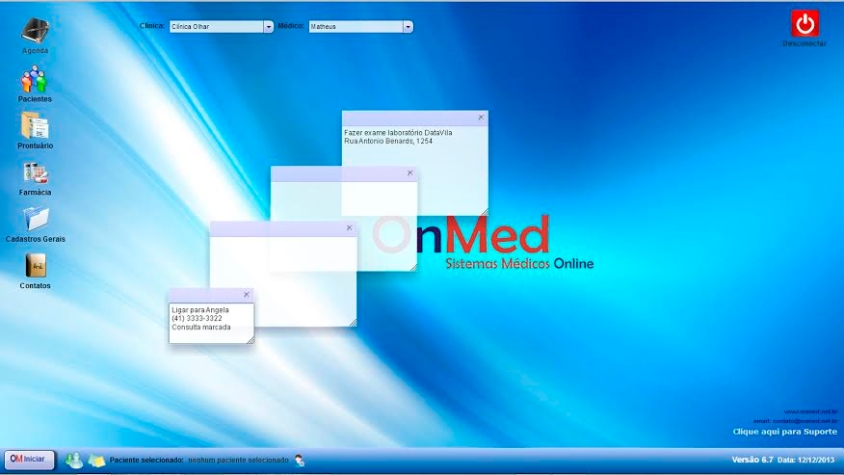
Task: Click the 'Desconectar' label under power icon
Action: pyautogui.click(x=805, y=44)
